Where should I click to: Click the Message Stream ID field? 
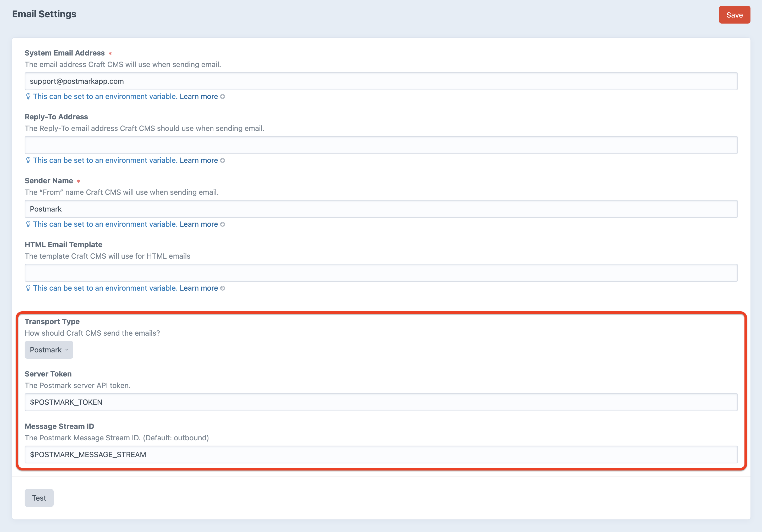(381, 454)
